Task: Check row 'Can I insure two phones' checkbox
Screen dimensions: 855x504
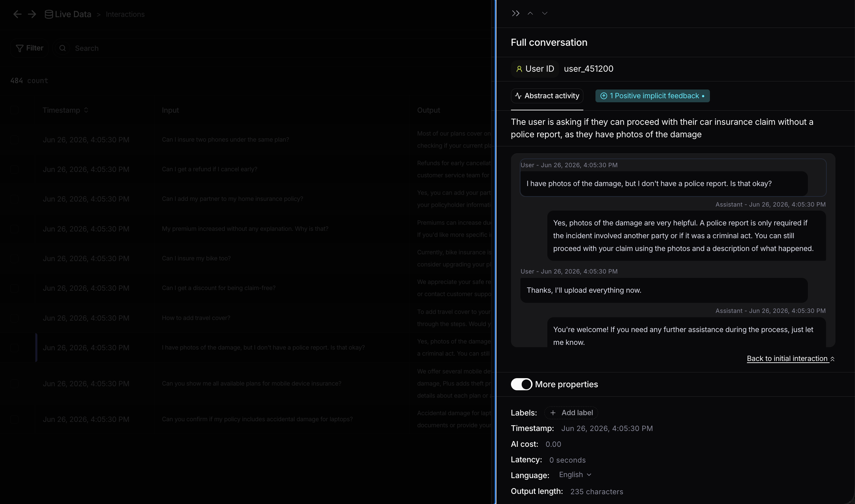Action: 14,140
